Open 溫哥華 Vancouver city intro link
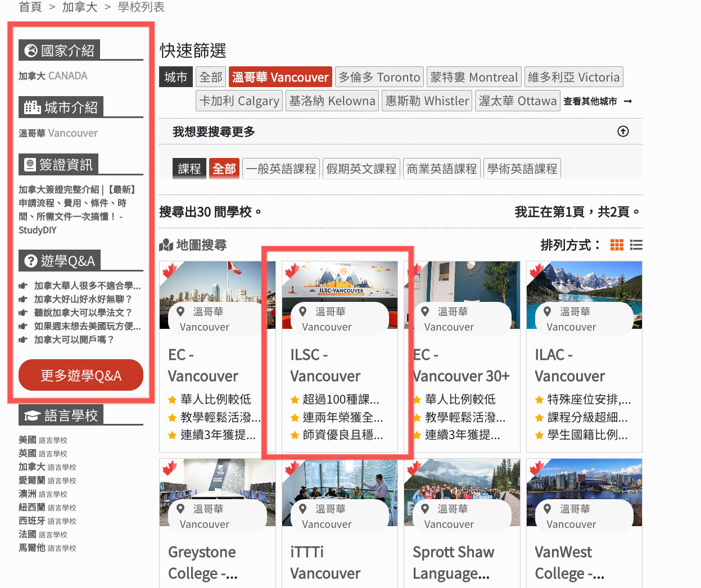Image resolution: width=701 pixels, height=588 pixels. pos(58,133)
